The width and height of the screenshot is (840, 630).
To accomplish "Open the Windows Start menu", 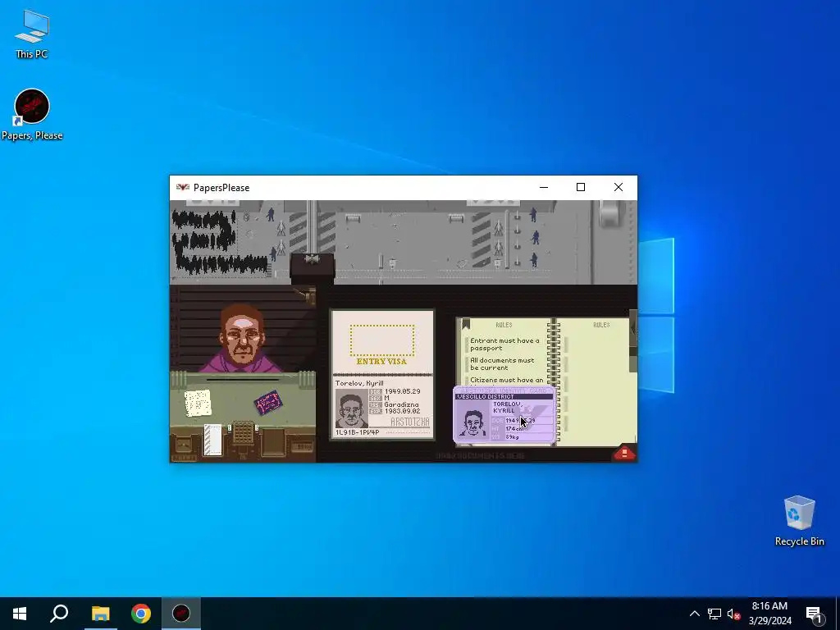I will click(20, 614).
